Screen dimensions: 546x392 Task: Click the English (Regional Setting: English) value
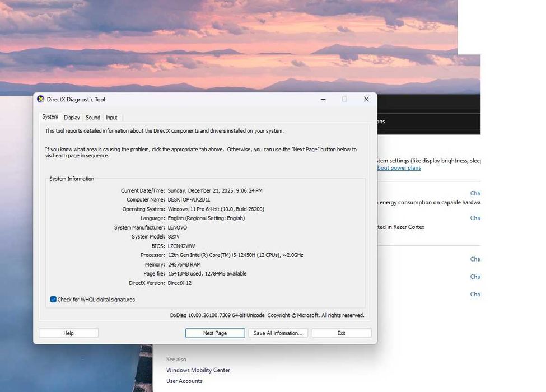[x=206, y=218]
